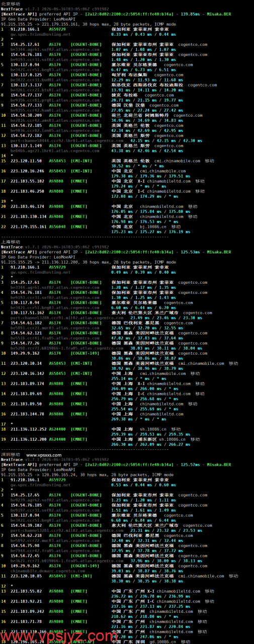Select hop IP 223.120.10.85
This screenshot has width=254, height=644.
(x=25, y=576)
